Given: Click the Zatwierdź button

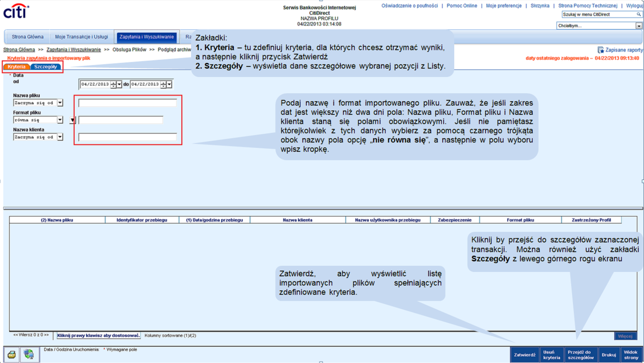Looking at the screenshot, I should [525, 355].
